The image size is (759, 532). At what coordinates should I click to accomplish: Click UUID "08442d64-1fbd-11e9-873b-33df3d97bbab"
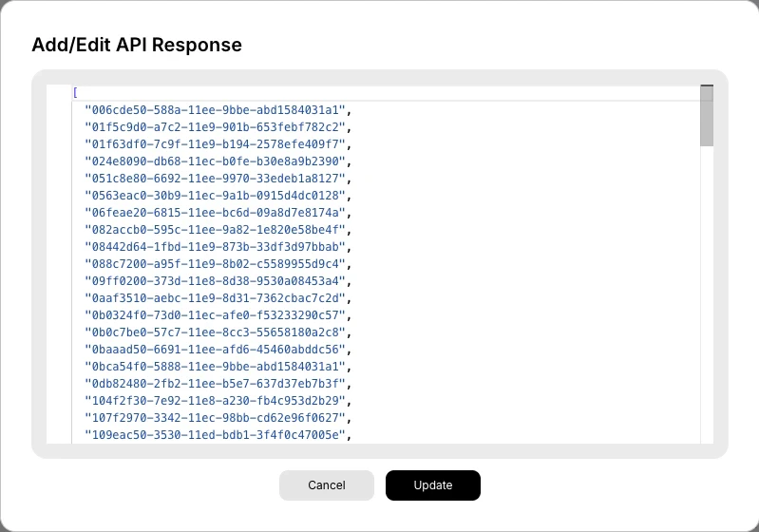215,247
